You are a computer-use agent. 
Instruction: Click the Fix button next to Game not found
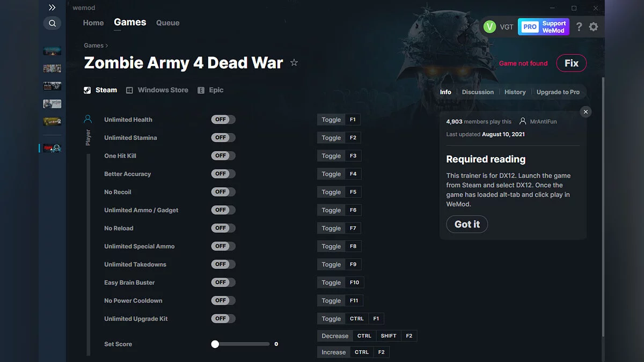571,63
